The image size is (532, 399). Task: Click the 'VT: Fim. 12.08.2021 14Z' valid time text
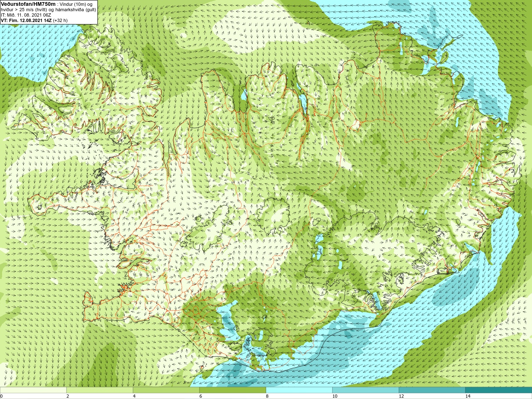[x=26, y=20]
